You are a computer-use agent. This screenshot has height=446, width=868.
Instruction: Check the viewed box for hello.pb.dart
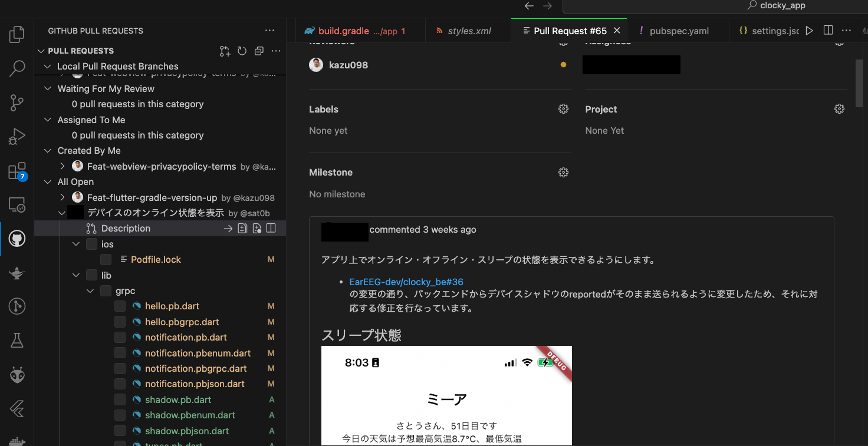(120, 306)
